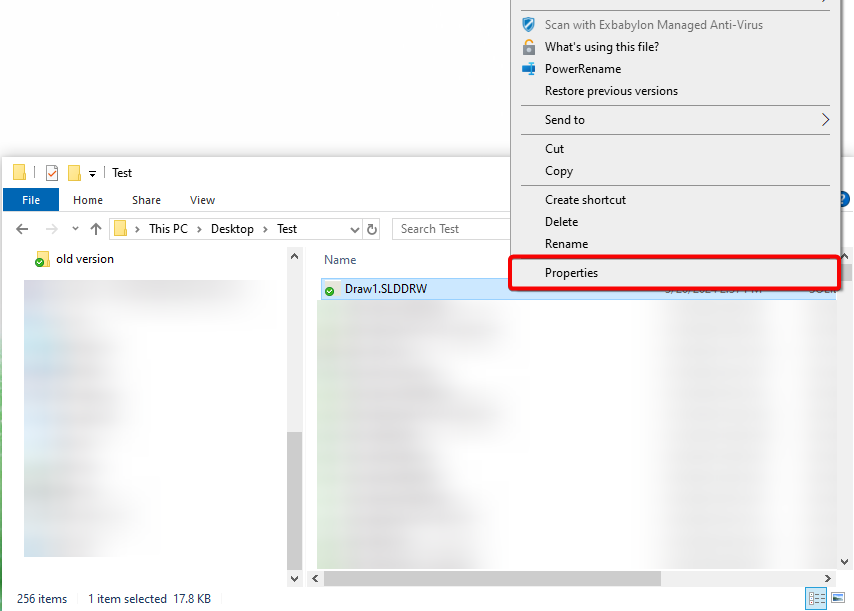The width and height of the screenshot is (854, 611).
Task: Click the PowerRename icon
Action: (528, 69)
